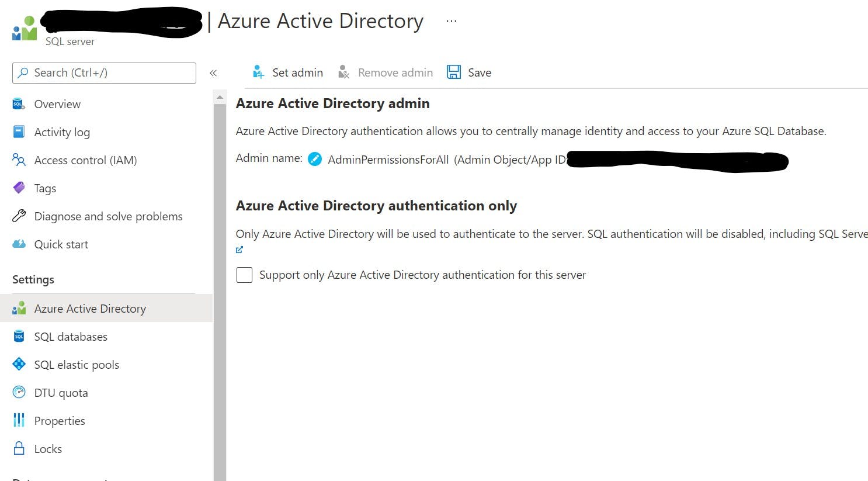
Task: Click the wrench icon for Diagnose and solve problems
Action: (19, 216)
